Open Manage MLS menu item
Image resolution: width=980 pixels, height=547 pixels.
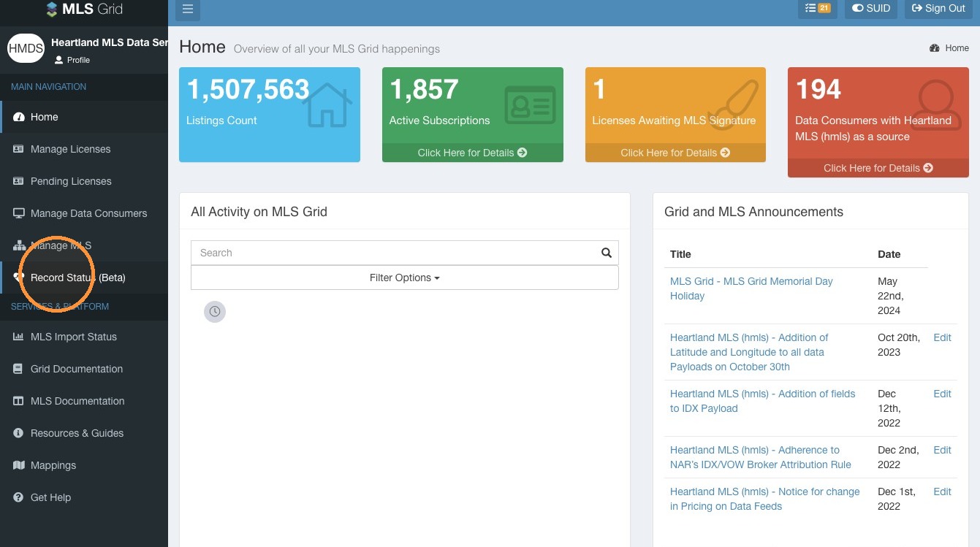click(x=84, y=245)
